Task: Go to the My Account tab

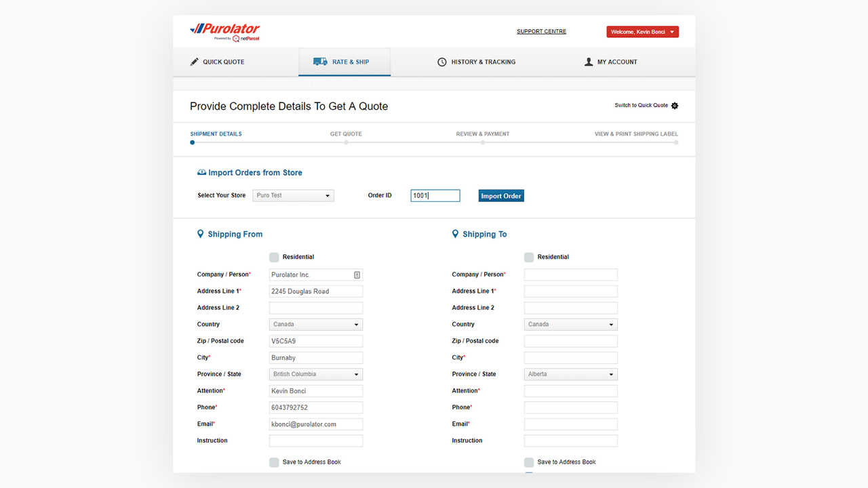Action: click(610, 62)
